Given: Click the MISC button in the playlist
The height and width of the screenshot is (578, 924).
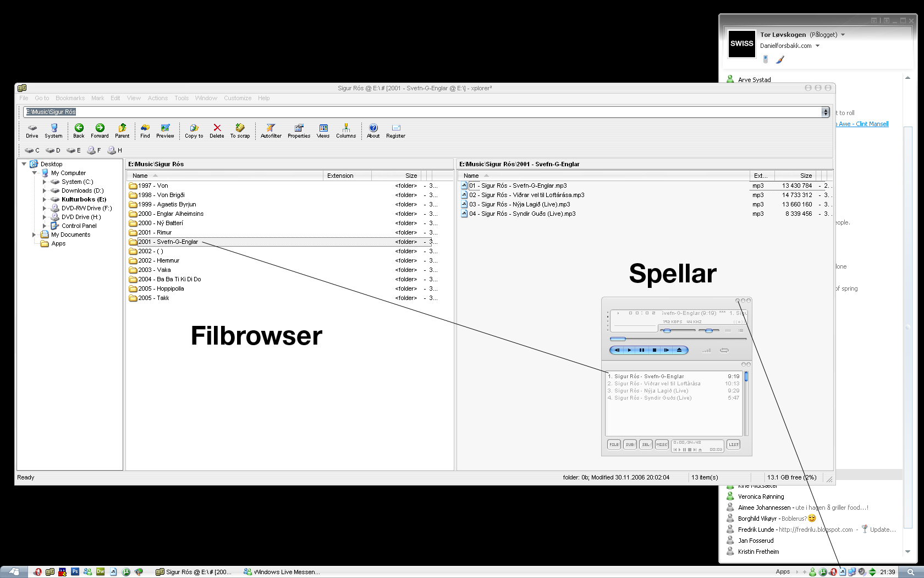Looking at the screenshot, I should (x=662, y=444).
